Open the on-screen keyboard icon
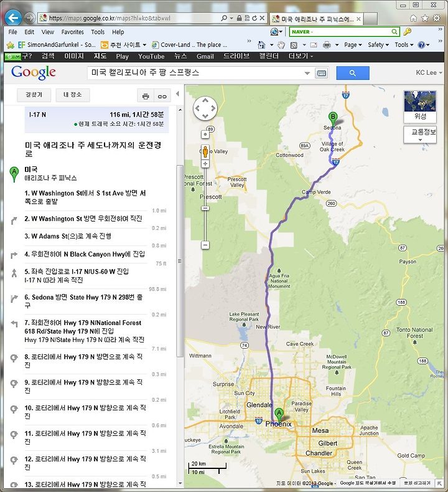The image size is (448, 492). coord(321,73)
